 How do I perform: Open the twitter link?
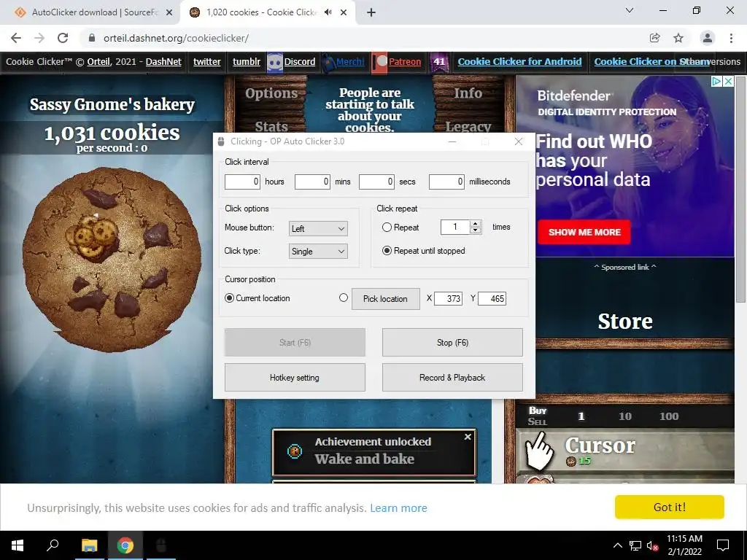pyautogui.click(x=206, y=61)
